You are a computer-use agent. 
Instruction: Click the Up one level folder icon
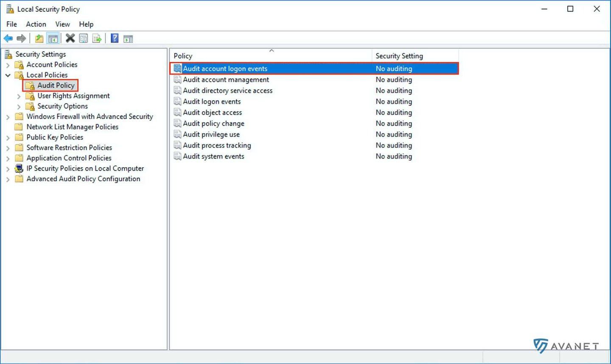[39, 39]
